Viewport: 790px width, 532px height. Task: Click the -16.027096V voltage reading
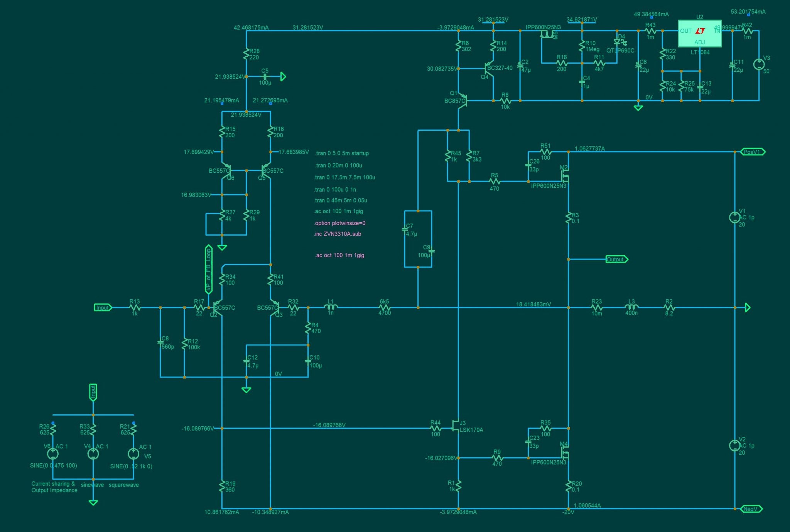click(x=442, y=458)
